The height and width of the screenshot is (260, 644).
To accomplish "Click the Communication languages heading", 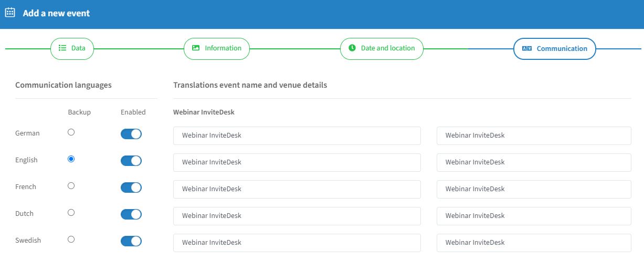I will (x=64, y=85).
